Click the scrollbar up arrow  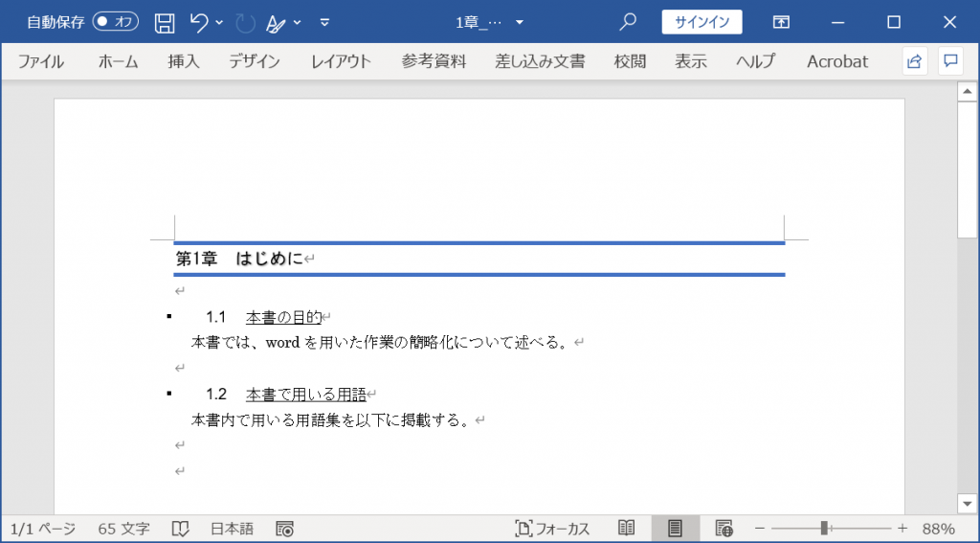coord(967,92)
